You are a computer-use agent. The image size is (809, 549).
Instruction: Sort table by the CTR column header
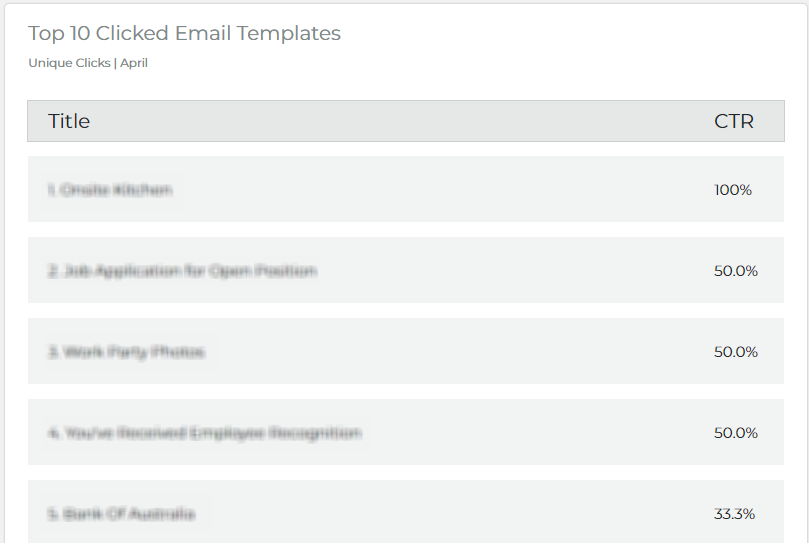point(734,121)
